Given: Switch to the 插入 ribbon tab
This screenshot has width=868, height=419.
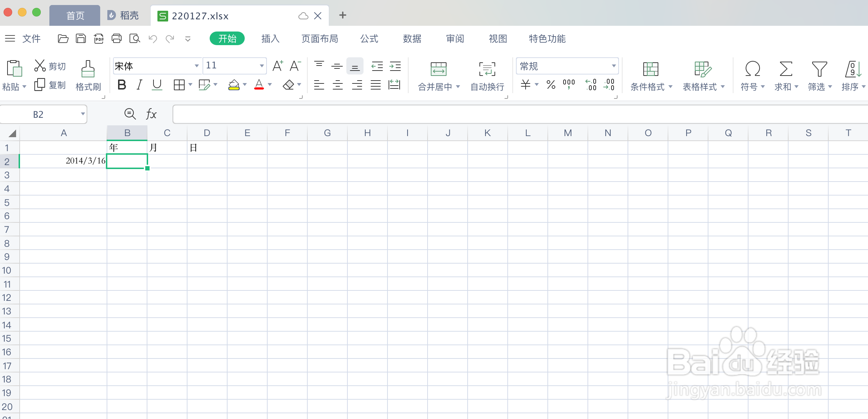Looking at the screenshot, I should (x=270, y=39).
